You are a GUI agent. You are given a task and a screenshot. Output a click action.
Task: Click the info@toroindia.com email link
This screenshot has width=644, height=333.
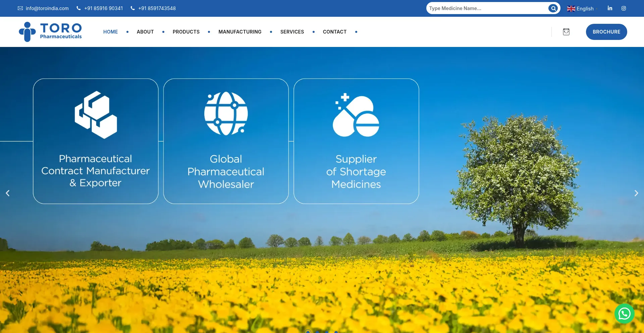[47, 8]
